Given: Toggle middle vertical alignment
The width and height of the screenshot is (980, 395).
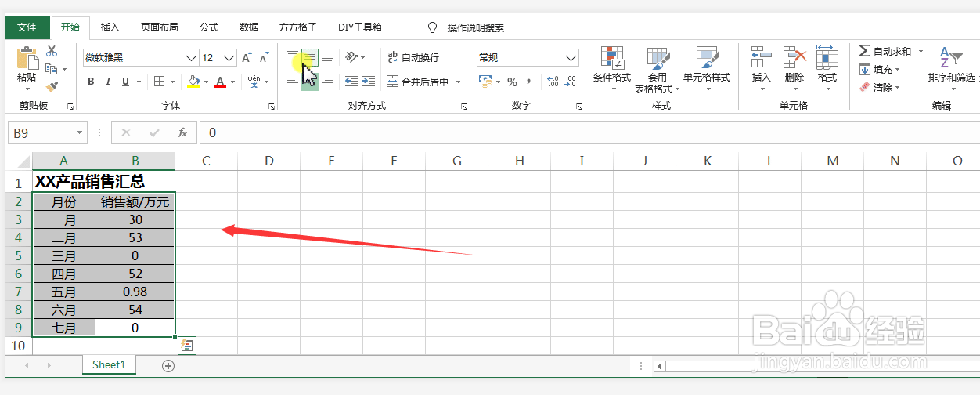Looking at the screenshot, I should click(x=310, y=57).
